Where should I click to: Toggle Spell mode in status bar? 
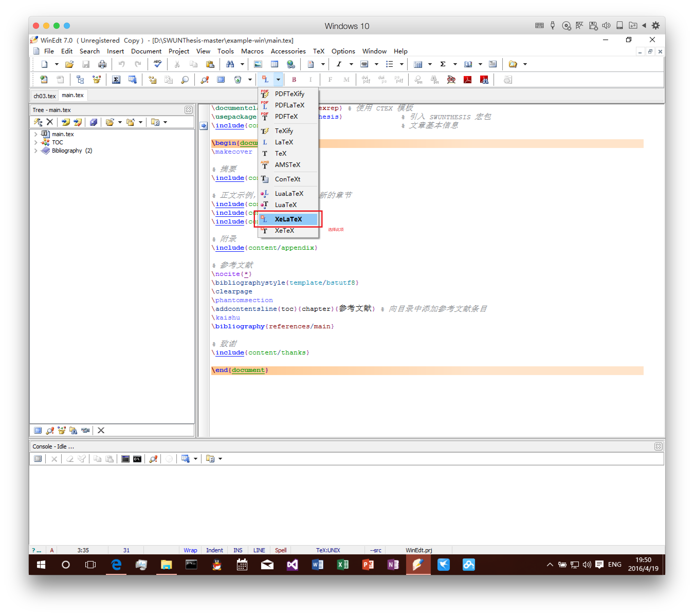coord(280,550)
